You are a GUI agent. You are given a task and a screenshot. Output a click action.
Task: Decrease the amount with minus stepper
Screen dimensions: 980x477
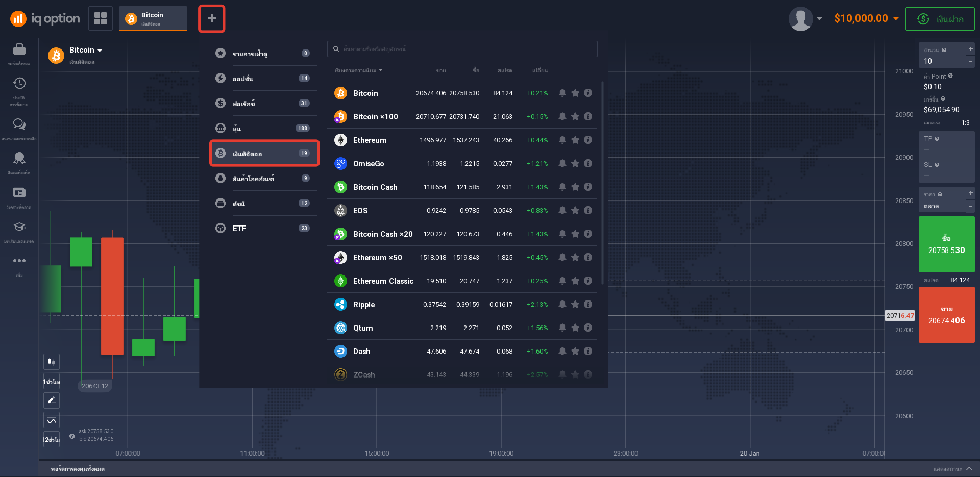tap(970, 62)
